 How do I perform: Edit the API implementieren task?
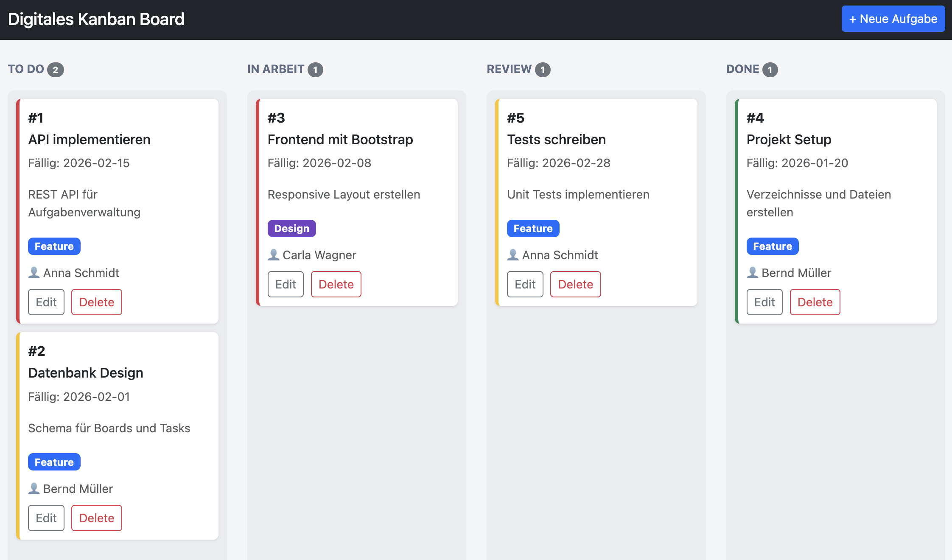(46, 302)
